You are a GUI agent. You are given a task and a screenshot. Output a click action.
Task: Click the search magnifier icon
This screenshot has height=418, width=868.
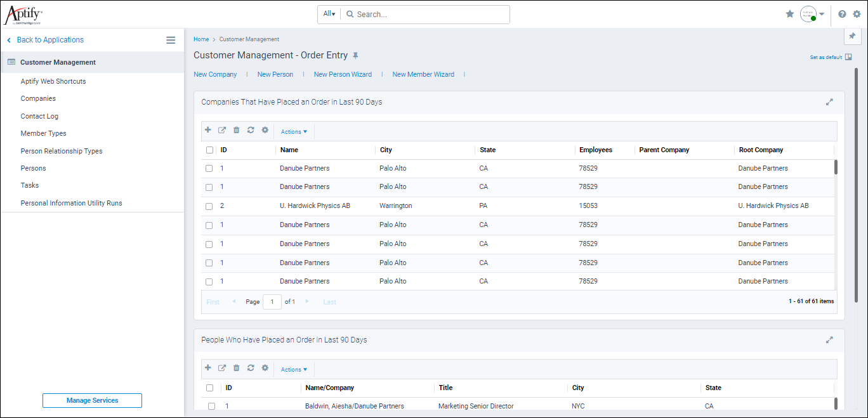(x=350, y=14)
